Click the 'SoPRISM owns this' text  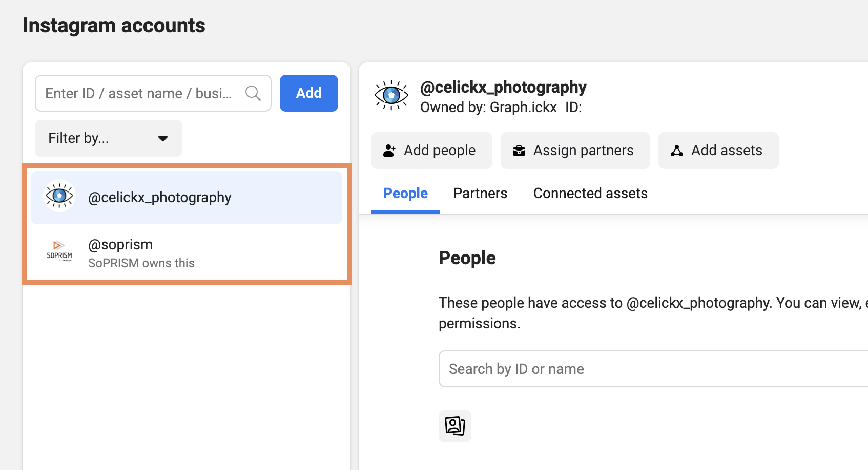point(141,263)
